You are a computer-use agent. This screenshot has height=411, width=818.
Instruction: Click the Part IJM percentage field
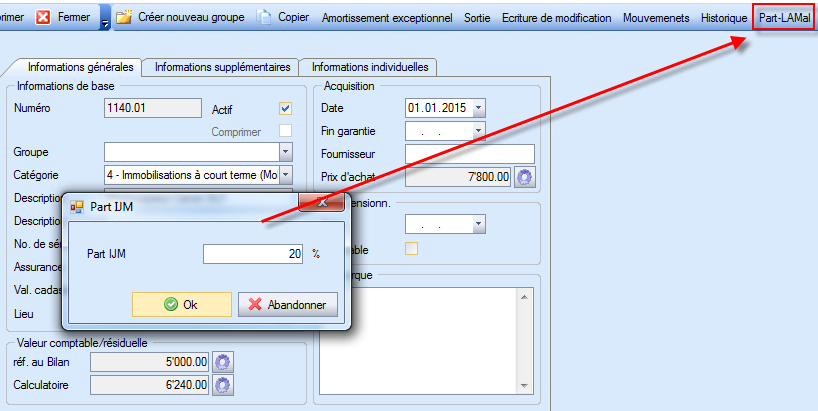coord(253,254)
